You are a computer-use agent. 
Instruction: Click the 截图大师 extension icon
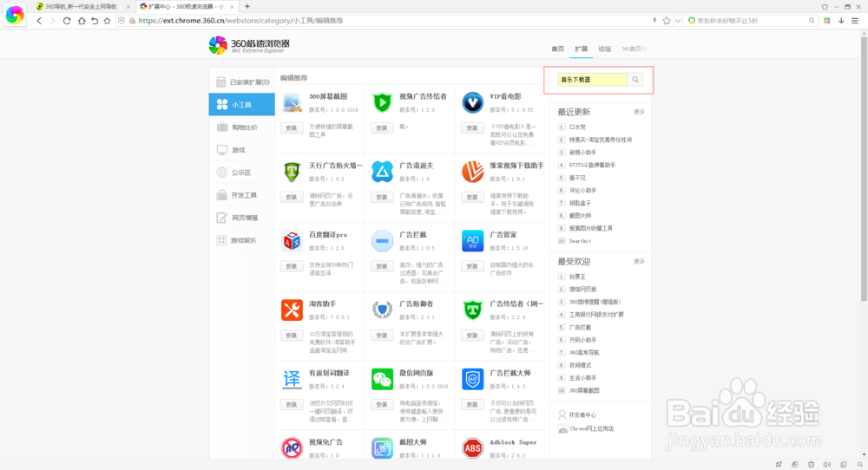[382, 447]
